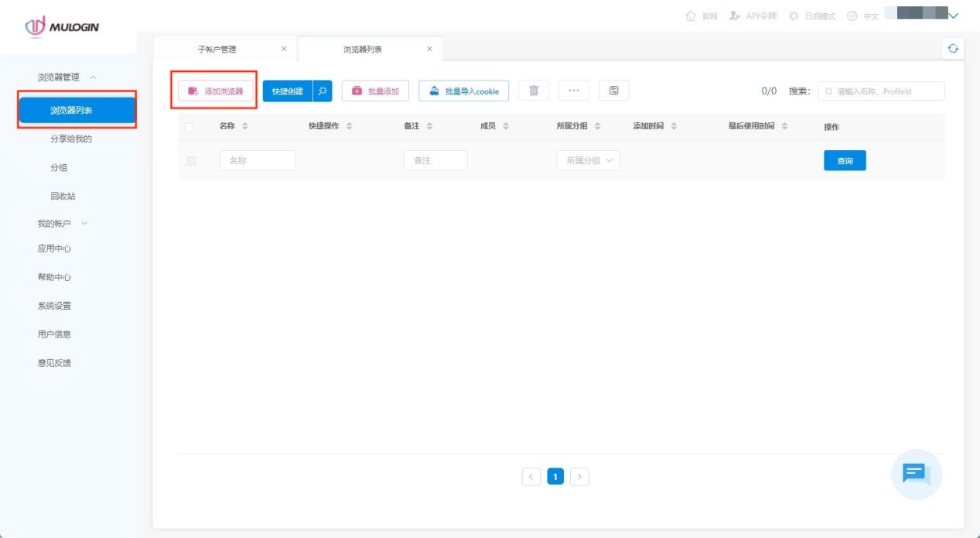The width and height of the screenshot is (980, 538).
Task: Click the 备注 filter input field
Action: (435, 160)
